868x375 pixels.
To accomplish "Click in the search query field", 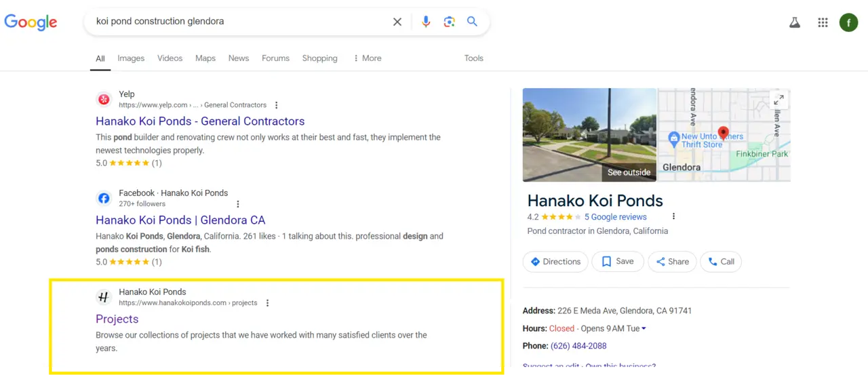I will pyautogui.click(x=237, y=22).
